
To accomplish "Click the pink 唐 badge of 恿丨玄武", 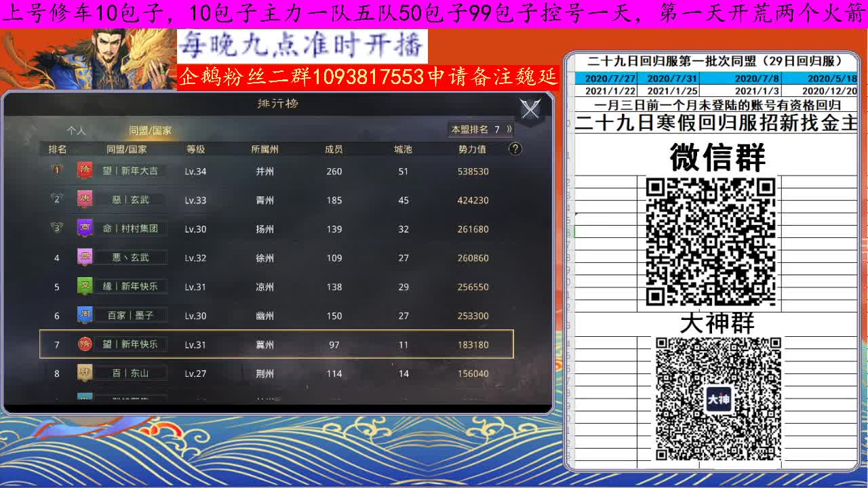I will [85, 200].
